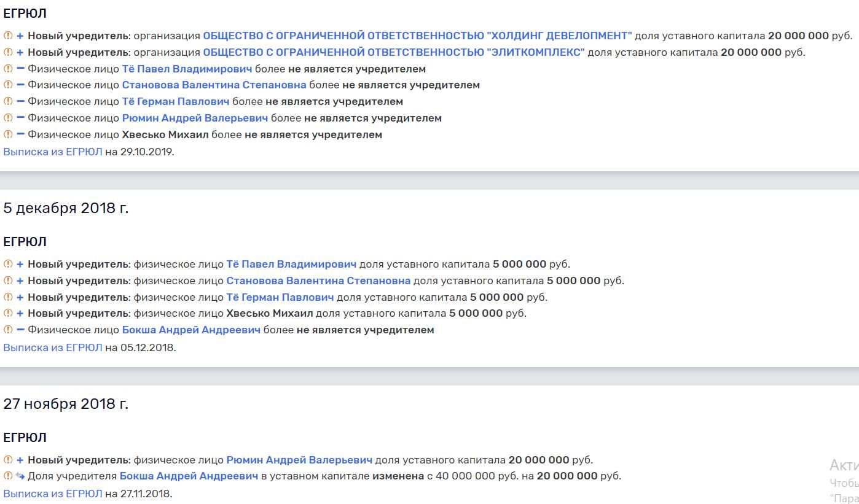The width and height of the screenshot is (859, 504).
Task: Open ЕГРЮЛ extract link dated 29.10.2019
Action: pyautogui.click(x=53, y=152)
